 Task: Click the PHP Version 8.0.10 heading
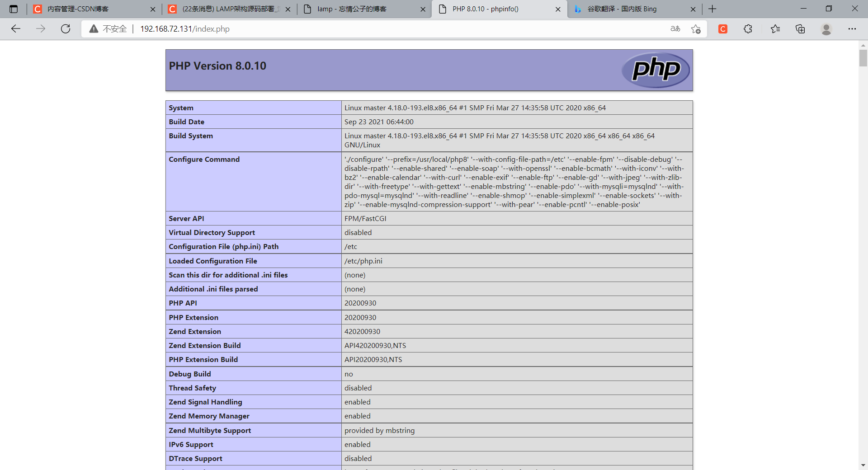click(x=217, y=66)
